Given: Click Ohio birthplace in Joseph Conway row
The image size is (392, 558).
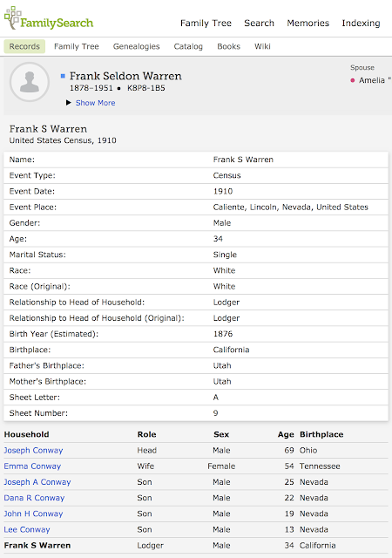Looking at the screenshot, I should (x=308, y=450).
